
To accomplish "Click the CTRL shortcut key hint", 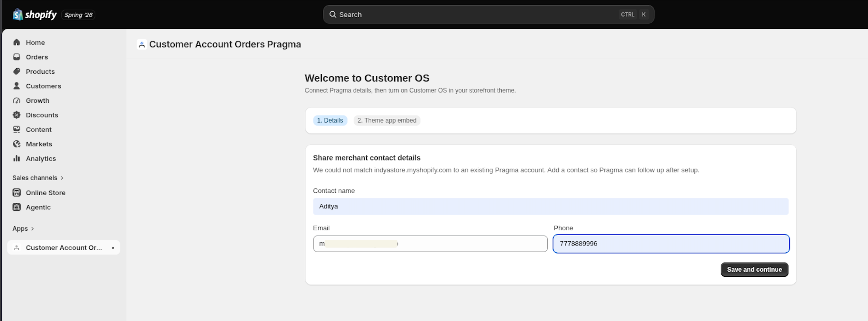I will tap(627, 15).
